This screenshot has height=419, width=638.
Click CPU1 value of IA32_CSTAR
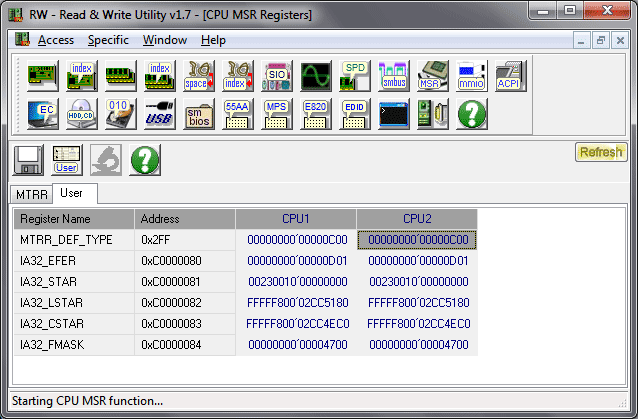point(297,324)
